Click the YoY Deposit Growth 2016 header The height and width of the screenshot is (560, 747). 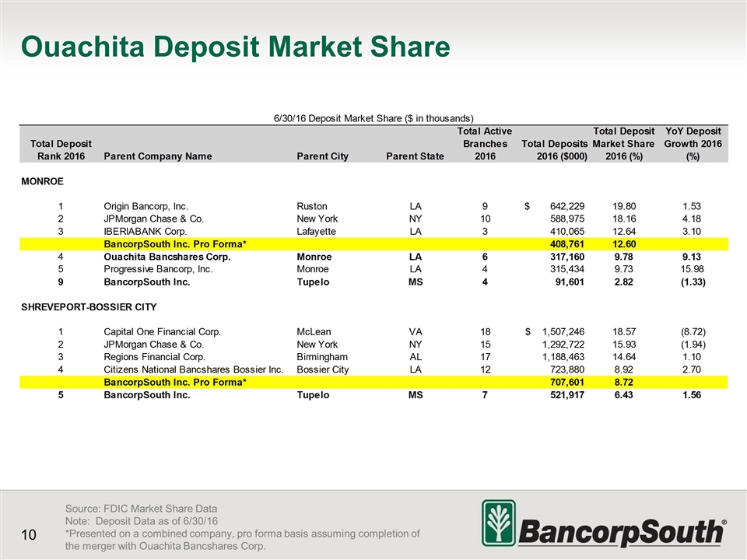[x=693, y=143]
